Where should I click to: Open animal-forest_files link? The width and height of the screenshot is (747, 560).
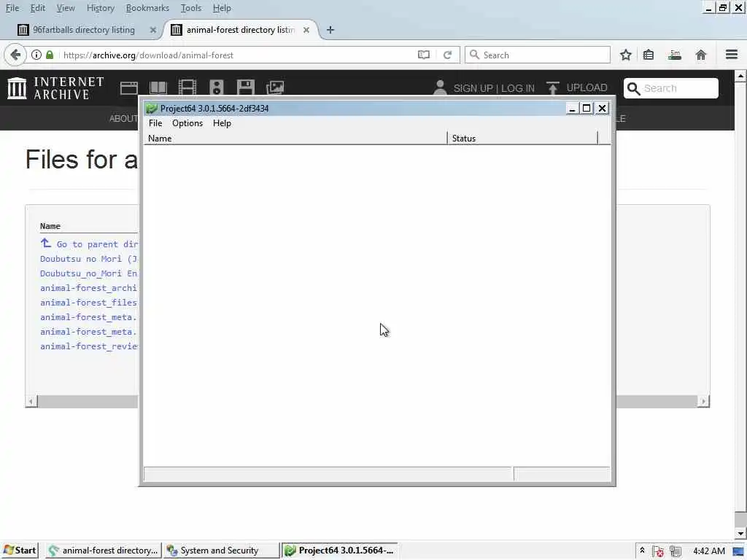point(89,303)
